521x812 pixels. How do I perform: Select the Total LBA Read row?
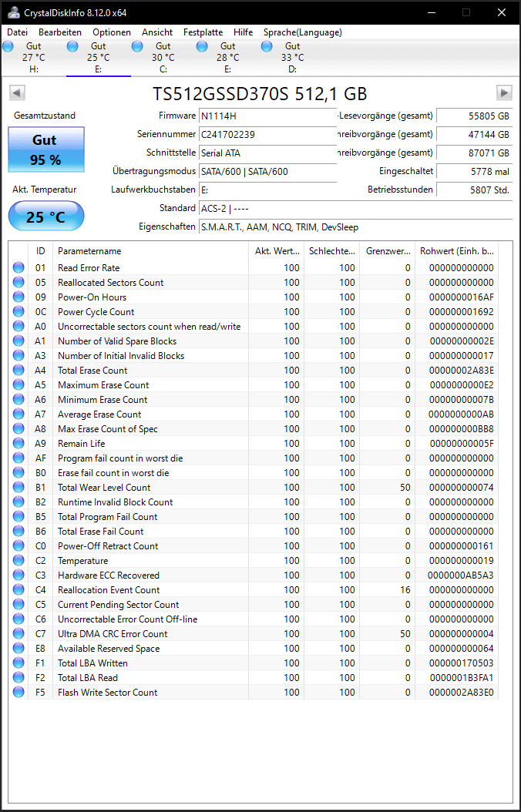click(254, 677)
